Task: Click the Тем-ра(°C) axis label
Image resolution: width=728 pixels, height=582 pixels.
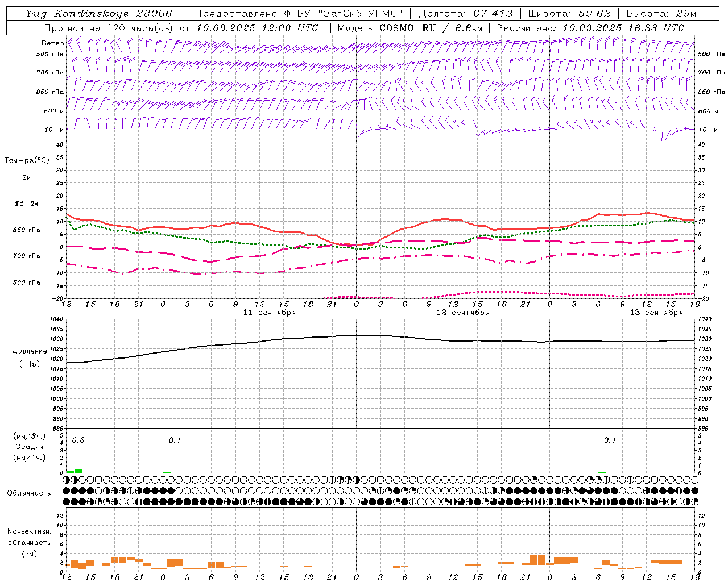Action: coord(27,161)
